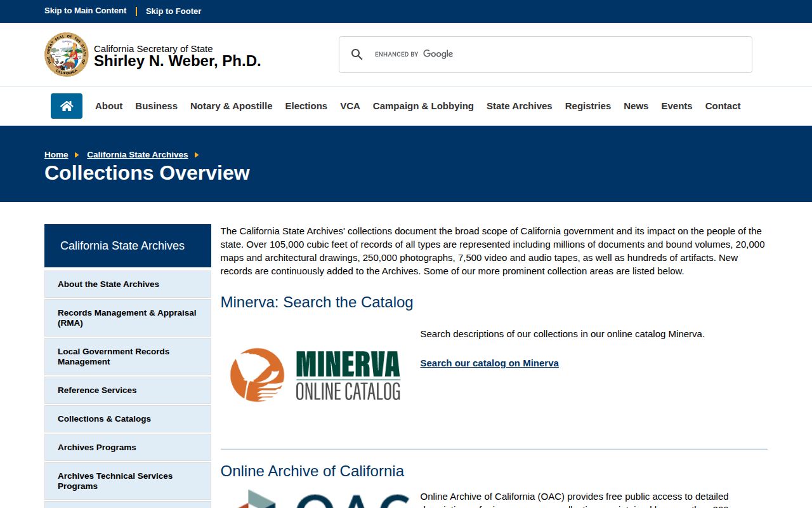Screen dimensions: 812x508
Task: Follow the Skip to Footer link
Action: (x=174, y=11)
